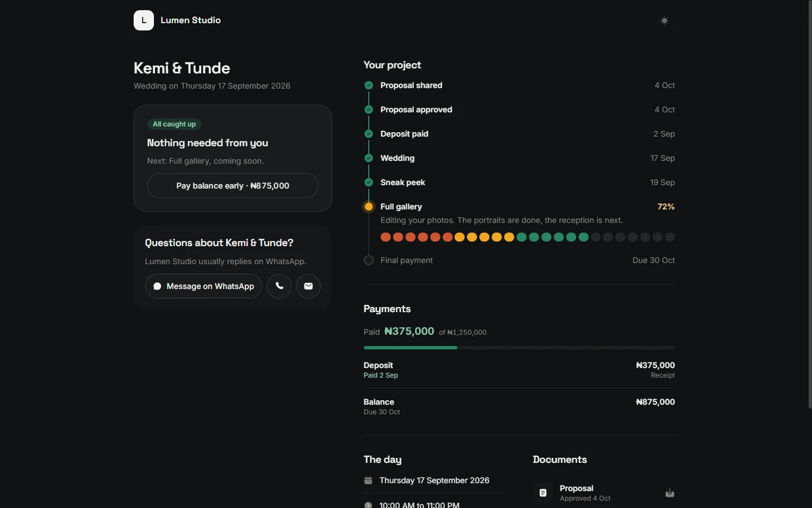Click the Nothing needed from you heading
Screen dimensions: 812x508
[208, 143]
